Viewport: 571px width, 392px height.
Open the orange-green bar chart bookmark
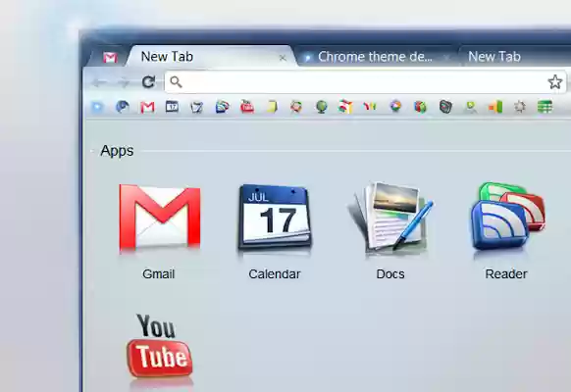click(495, 107)
